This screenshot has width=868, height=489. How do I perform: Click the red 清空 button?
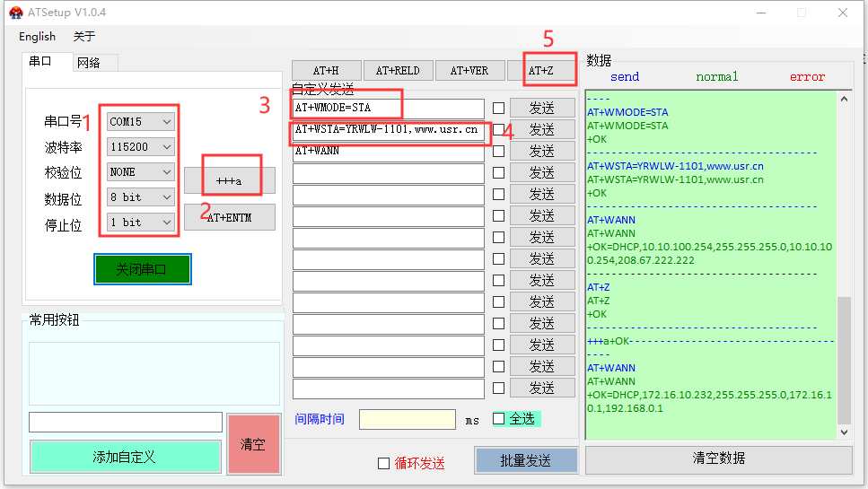point(253,444)
